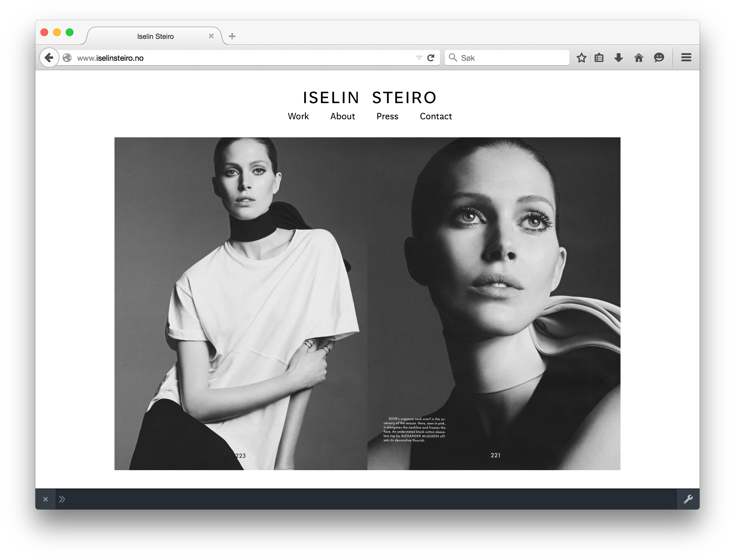Open downloads arrow icon
The height and width of the screenshot is (560, 735).
point(619,58)
